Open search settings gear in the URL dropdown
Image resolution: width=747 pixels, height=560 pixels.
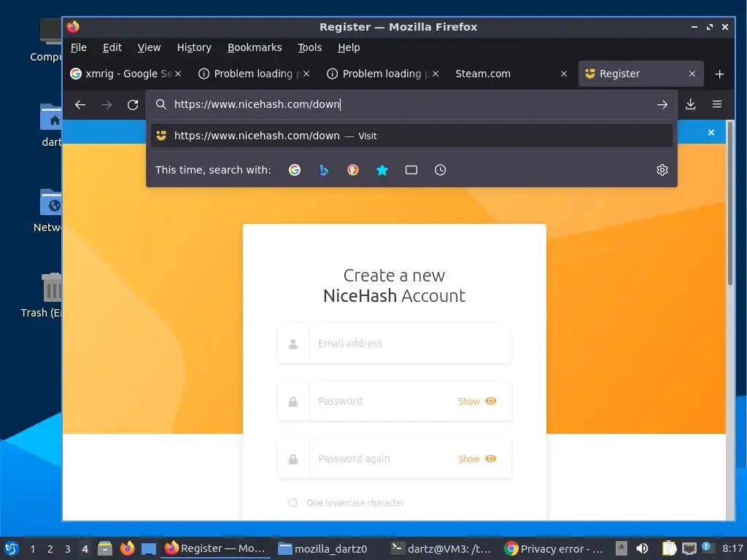pos(662,170)
